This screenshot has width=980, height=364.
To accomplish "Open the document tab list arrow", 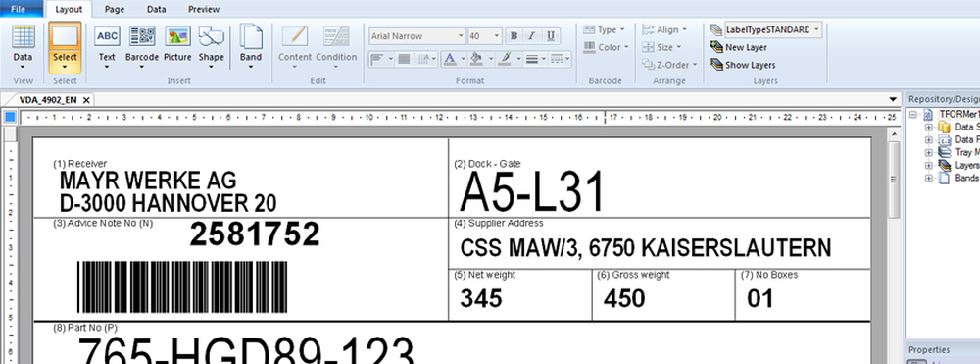I will click(893, 100).
